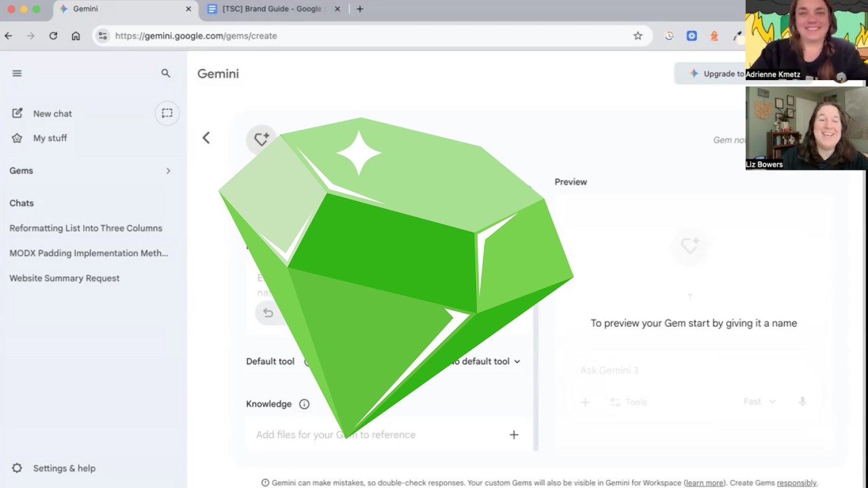868x488 pixels.
Task: Open My stuff in sidebar
Action: pyautogui.click(x=50, y=138)
